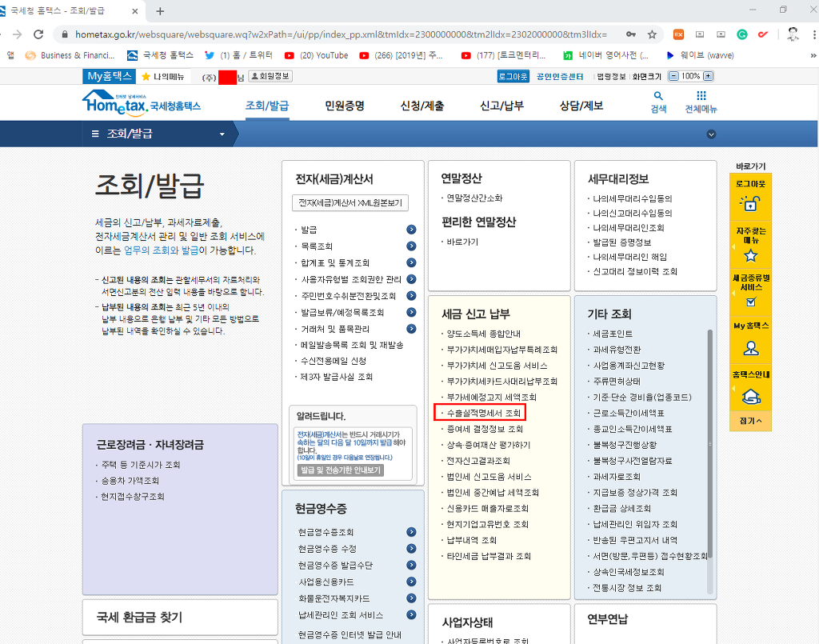The image size is (819, 644).
Task: Open 홈택스안내 house shortcut icon
Action: pos(750,395)
